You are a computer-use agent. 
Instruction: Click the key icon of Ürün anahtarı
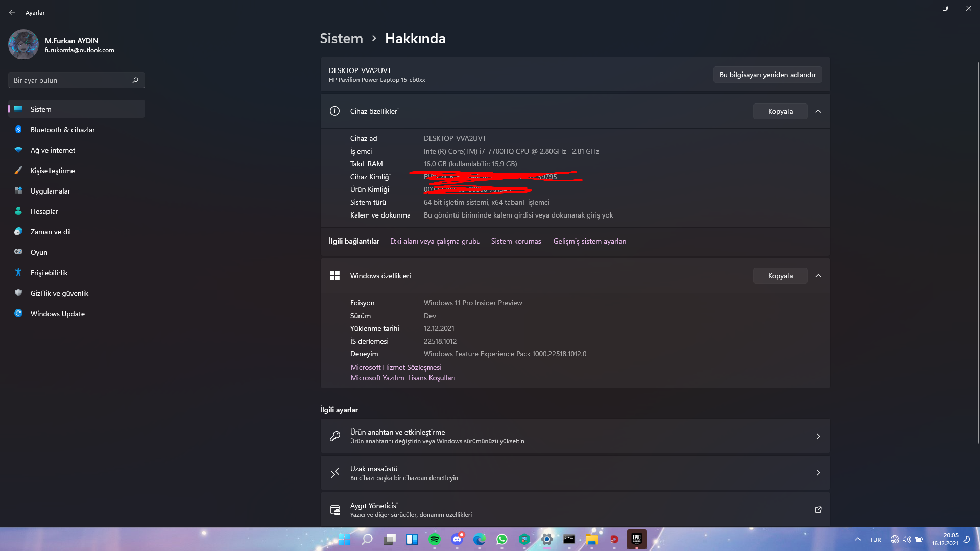[x=335, y=436]
